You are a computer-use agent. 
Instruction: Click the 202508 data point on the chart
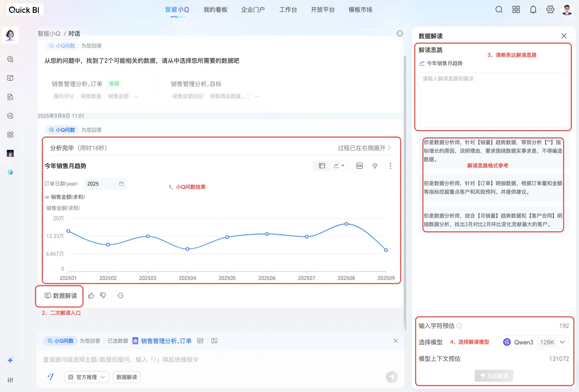point(346,224)
